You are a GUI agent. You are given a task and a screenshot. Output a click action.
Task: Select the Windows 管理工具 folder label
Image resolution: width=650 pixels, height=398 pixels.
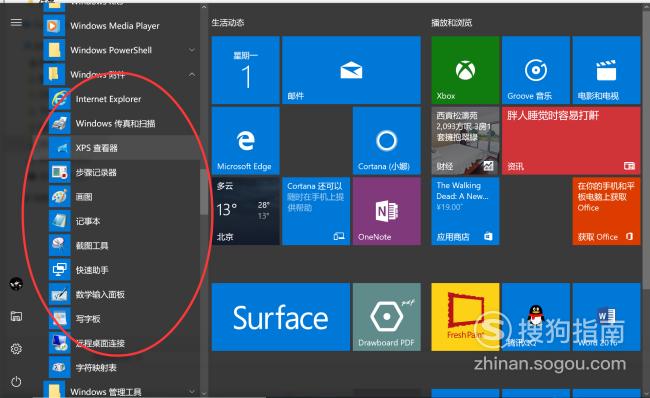click(106, 391)
